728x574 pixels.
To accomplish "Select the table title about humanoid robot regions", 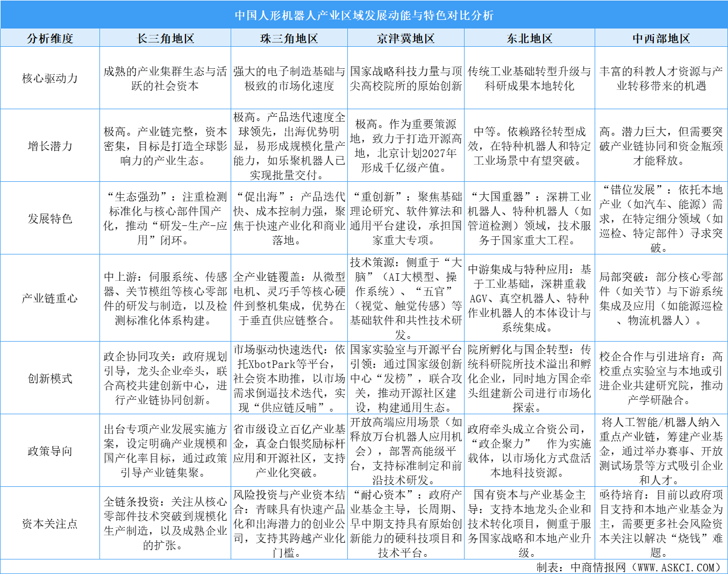I will point(364,15).
